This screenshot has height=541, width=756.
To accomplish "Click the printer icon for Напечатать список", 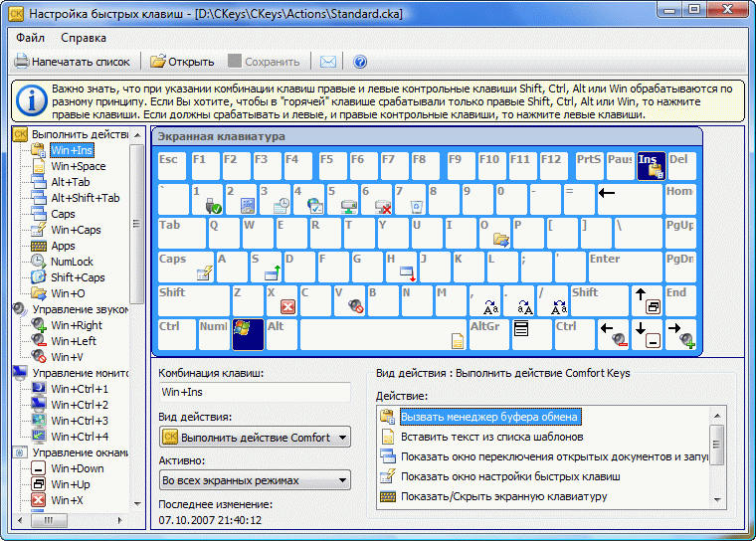I will click(x=22, y=62).
